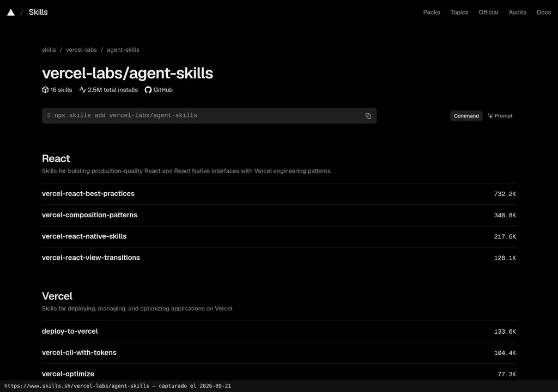This screenshot has width=558, height=392.
Task: Switch to the Command tab
Action: (466, 116)
